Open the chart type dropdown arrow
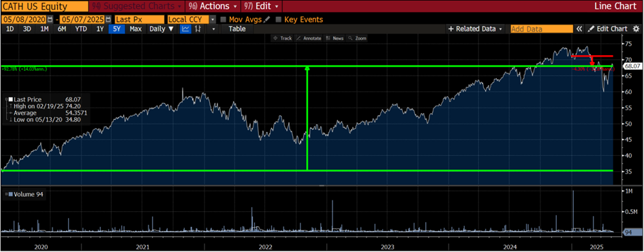This screenshot has width=644, height=252. (x=213, y=29)
